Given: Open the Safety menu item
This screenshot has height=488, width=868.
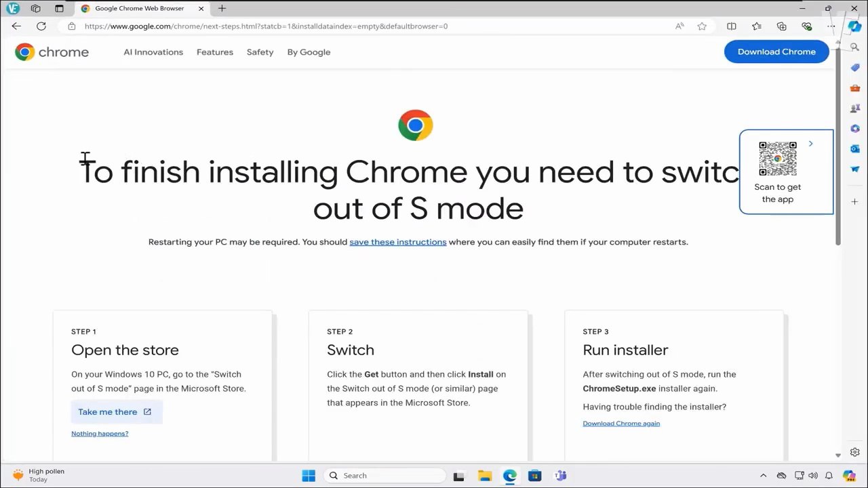Looking at the screenshot, I should tap(260, 52).
